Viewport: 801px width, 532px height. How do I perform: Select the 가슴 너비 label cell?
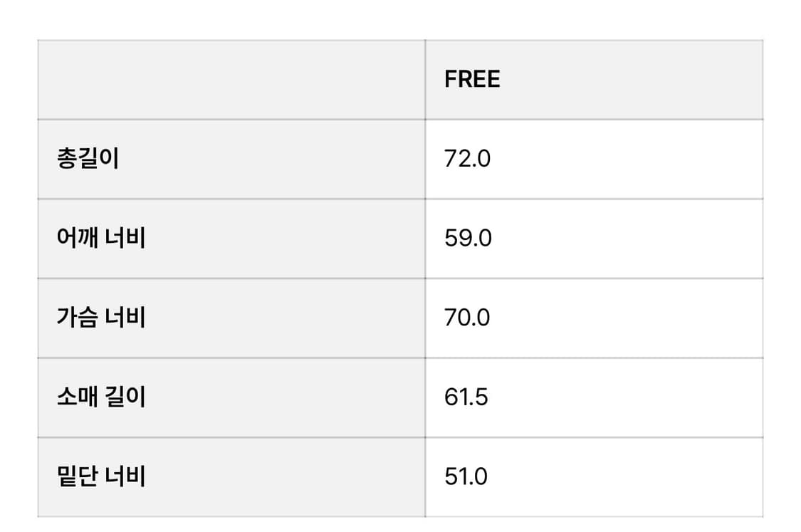[231, 318]
